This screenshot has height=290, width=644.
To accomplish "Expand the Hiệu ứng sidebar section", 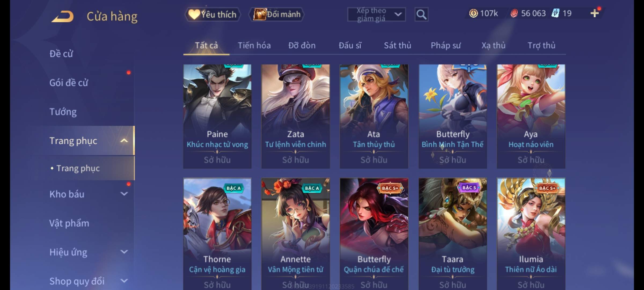I will point(124,252).
